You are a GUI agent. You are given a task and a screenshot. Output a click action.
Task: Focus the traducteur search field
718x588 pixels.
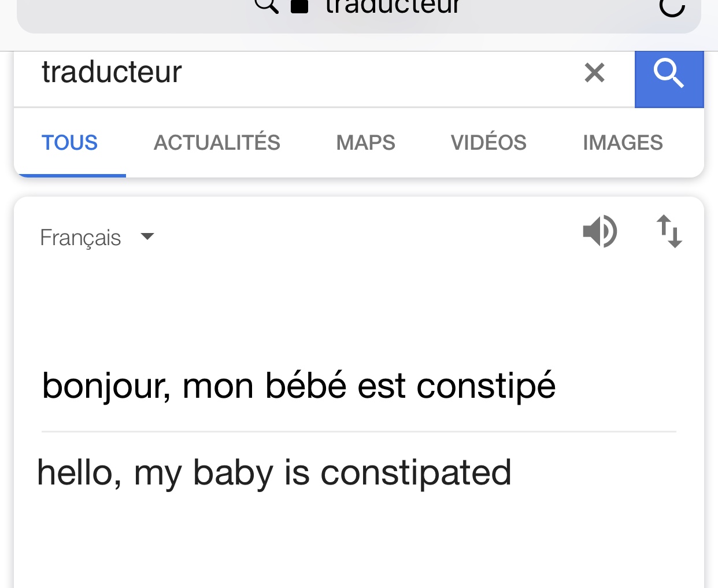pos(289,73)
